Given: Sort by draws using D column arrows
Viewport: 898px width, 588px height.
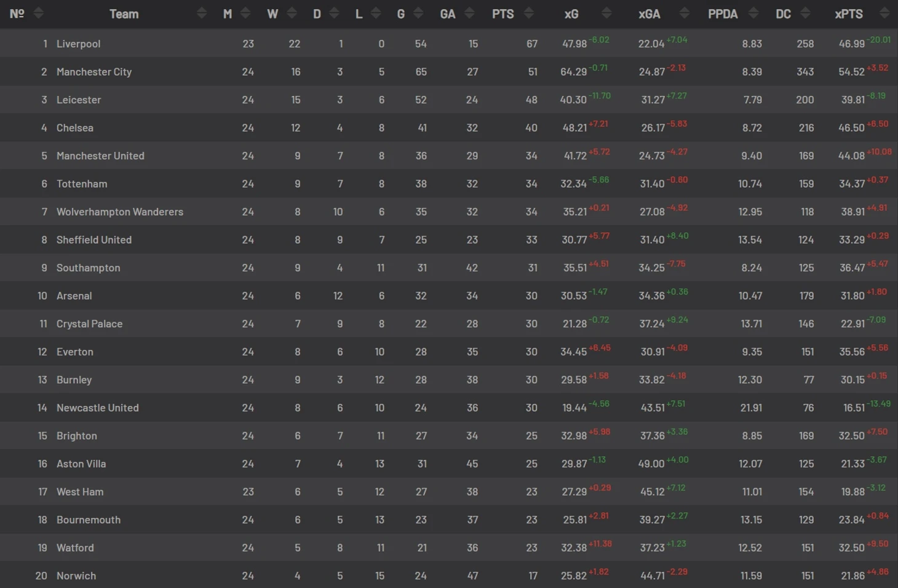Looking at the screenshot, I should click(x=334, y=13).
